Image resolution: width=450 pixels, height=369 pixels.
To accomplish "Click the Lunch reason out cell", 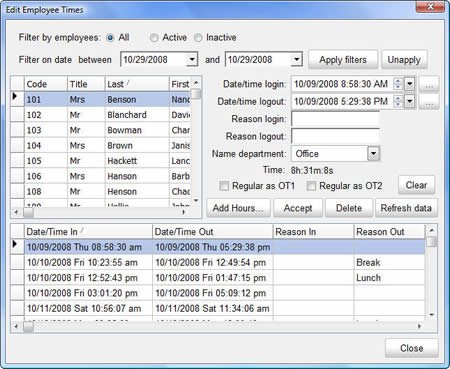I will point(389,278).
